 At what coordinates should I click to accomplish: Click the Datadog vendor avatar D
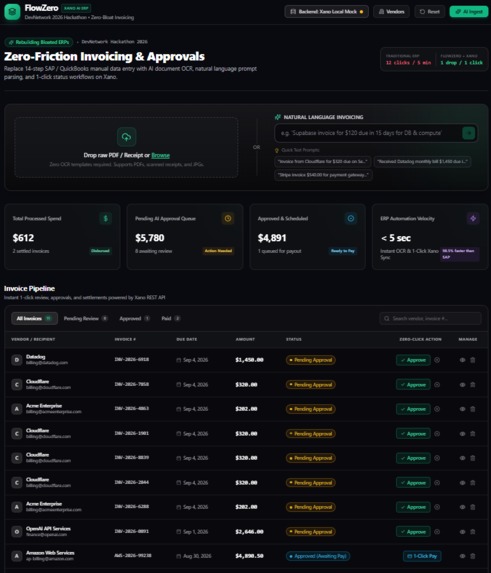[17, 360]
